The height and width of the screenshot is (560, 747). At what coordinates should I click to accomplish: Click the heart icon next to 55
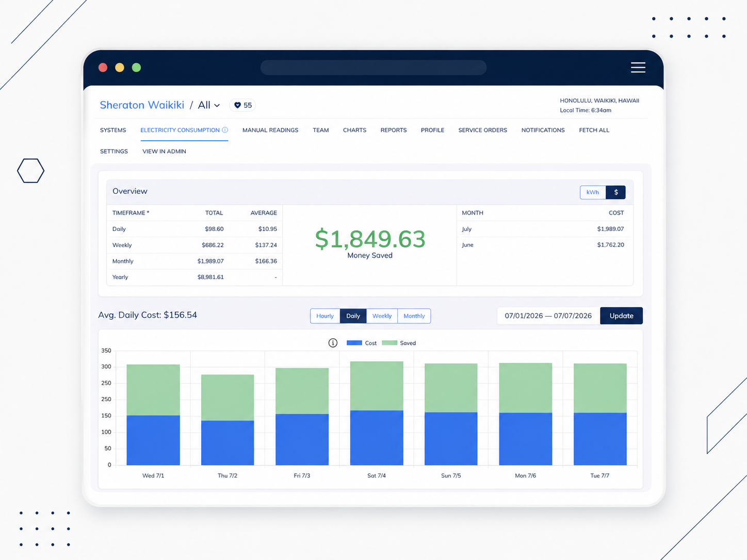coord(238,105)
